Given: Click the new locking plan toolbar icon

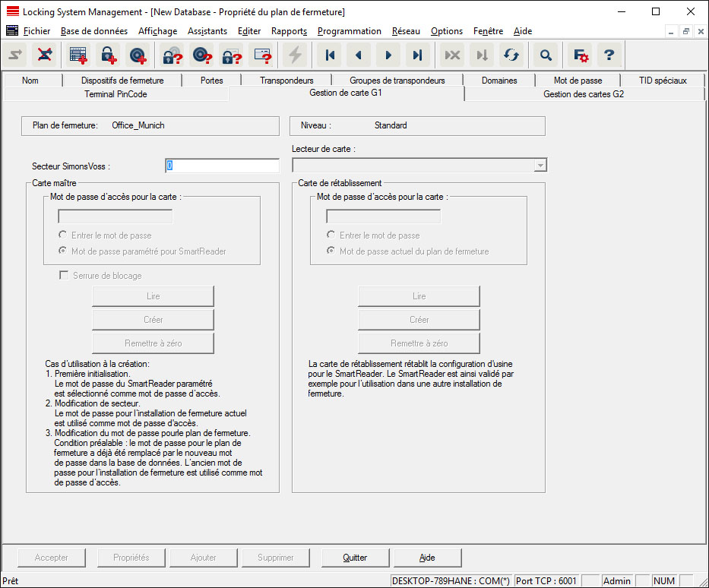Looking at the screenshot, I should tap(78, 55).
